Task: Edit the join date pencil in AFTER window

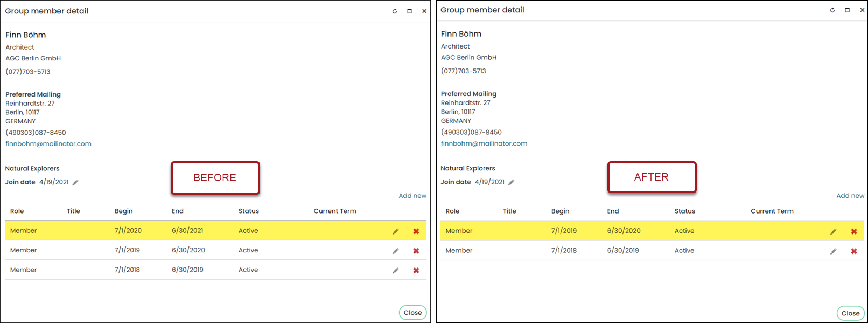Action: coord(511,182)
